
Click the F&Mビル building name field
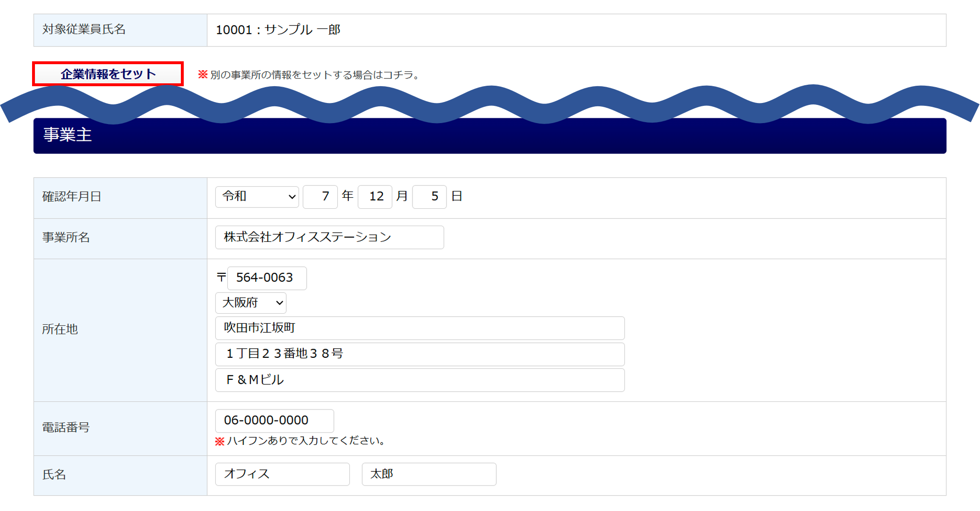click(x=420, y=380)
